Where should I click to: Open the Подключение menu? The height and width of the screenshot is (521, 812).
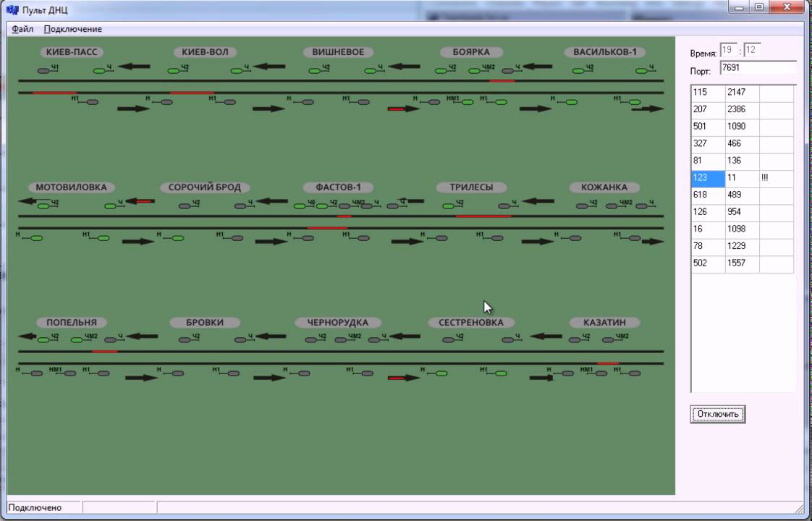click(72, 29)
